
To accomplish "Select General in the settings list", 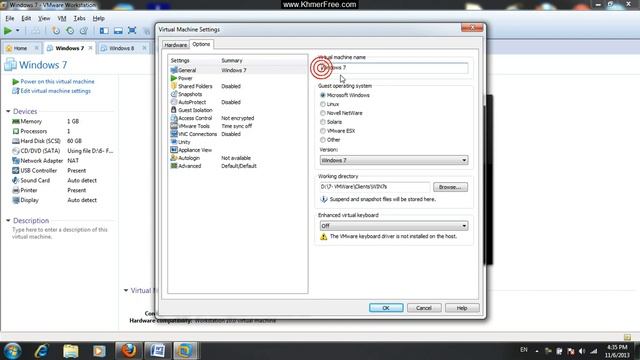I will point(238,70).
